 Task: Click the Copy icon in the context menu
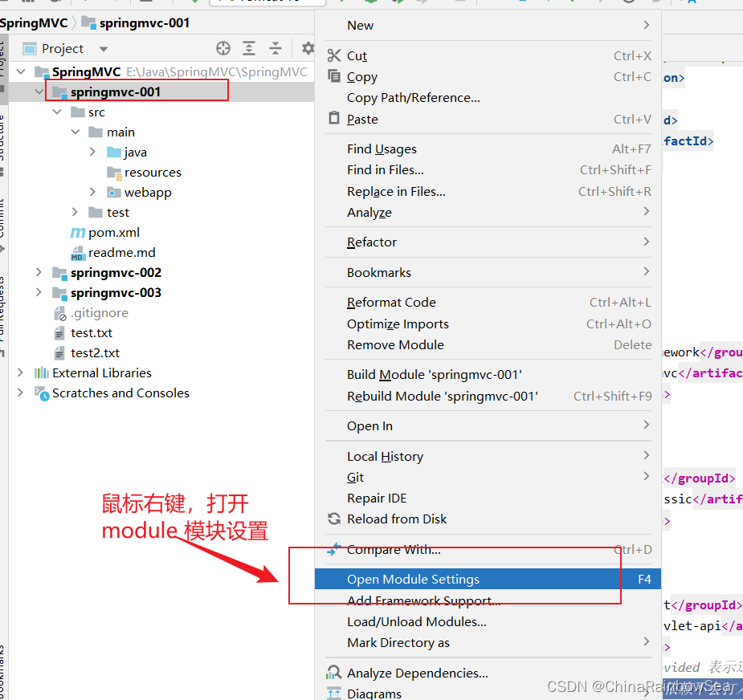pyautogui.click(x=334, y=76)
